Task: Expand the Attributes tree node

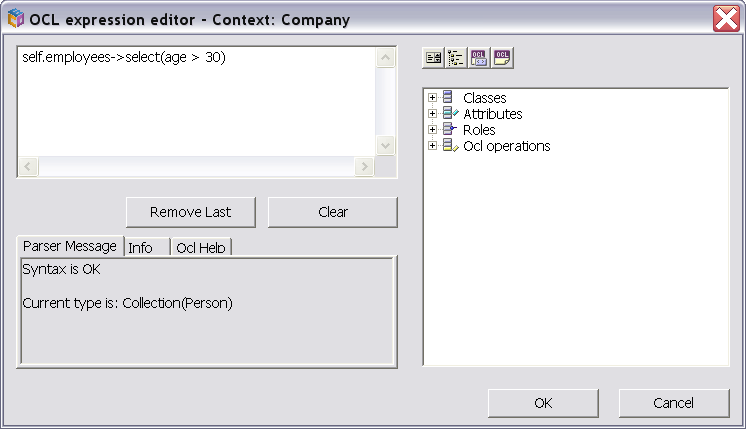Action: 432,114
